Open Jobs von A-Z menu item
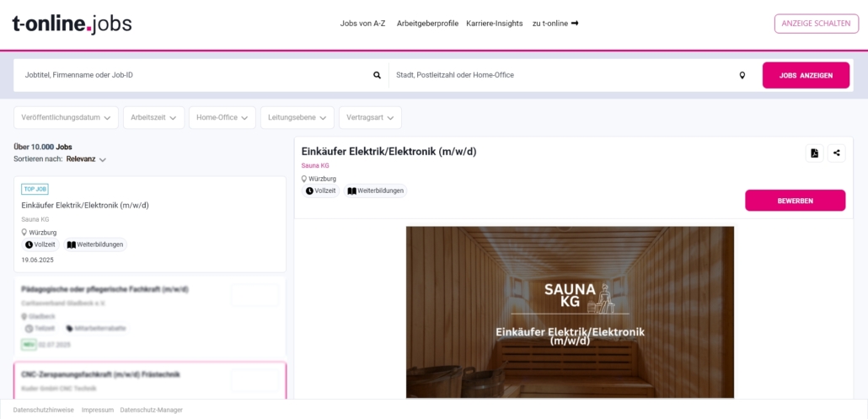The width and height of the screenshot is (868, 419). point(362,24)
